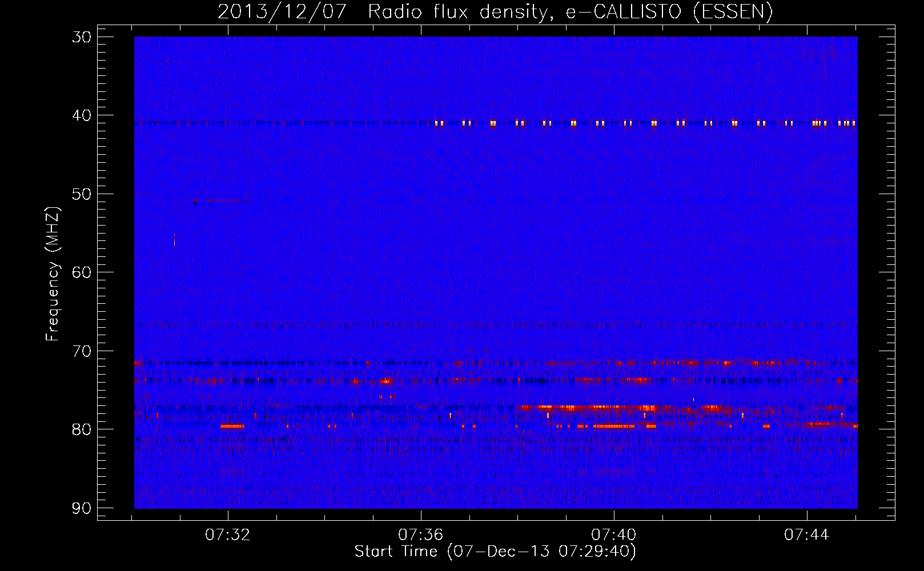Click the frequency tick label 70
This screenshot has height=571, width=924.
(82, 351)
